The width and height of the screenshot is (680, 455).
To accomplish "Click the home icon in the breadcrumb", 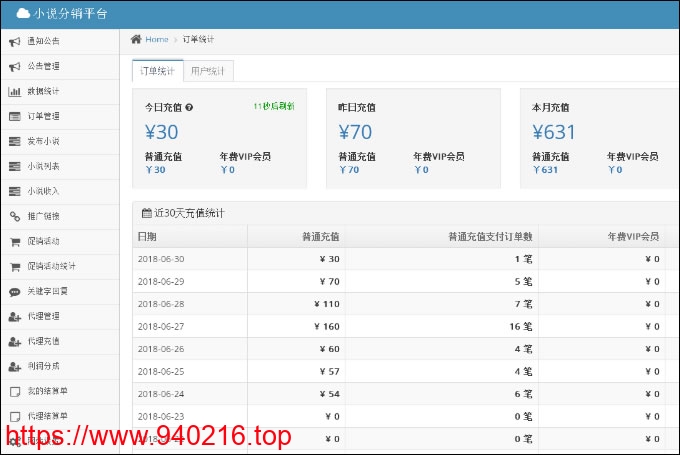I will click(136, 39).
